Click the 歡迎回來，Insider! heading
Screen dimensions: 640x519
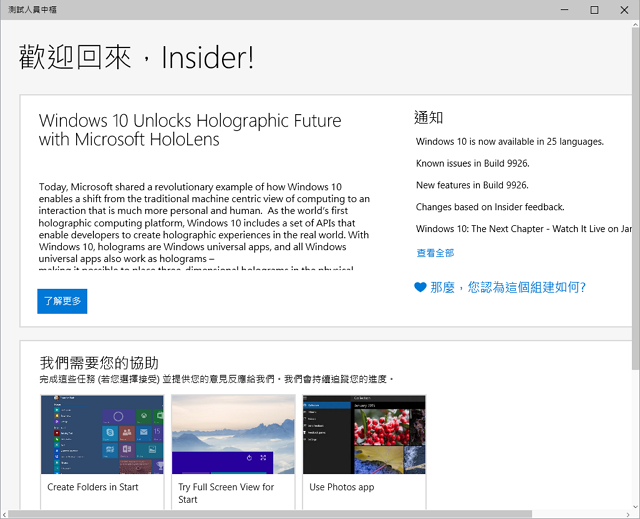tap(136, 57)
